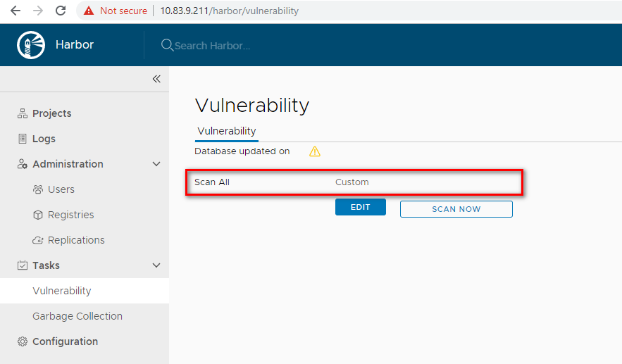622x364 pixels.
Task: Click the Replications cloud icon
Action: click(x=38, y=240)
